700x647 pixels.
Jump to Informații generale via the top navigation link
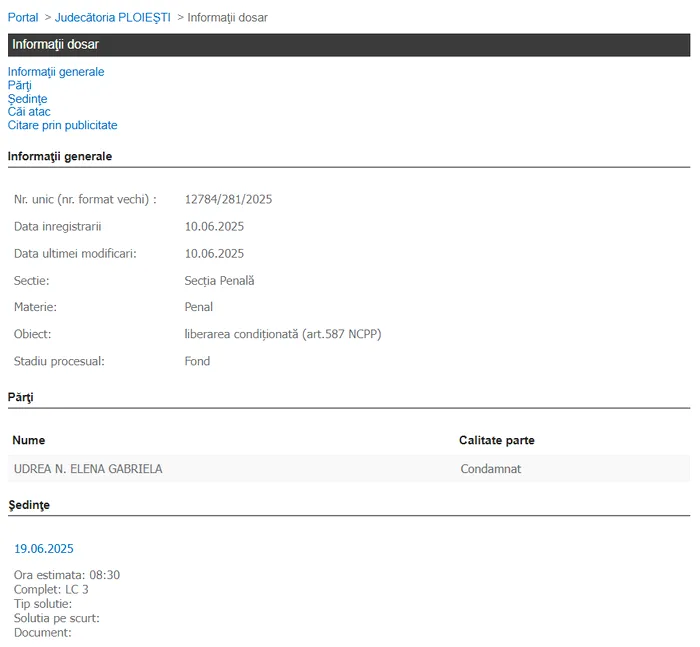56,72
